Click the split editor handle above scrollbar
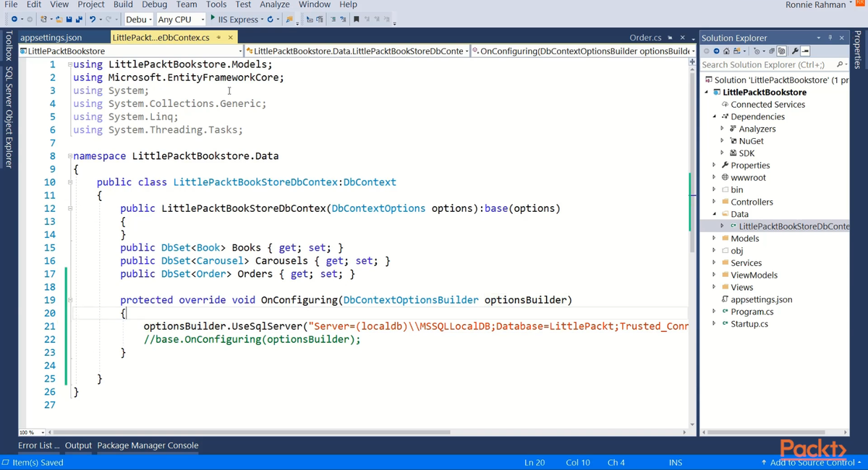868x470 pixels. click(692, 61)
